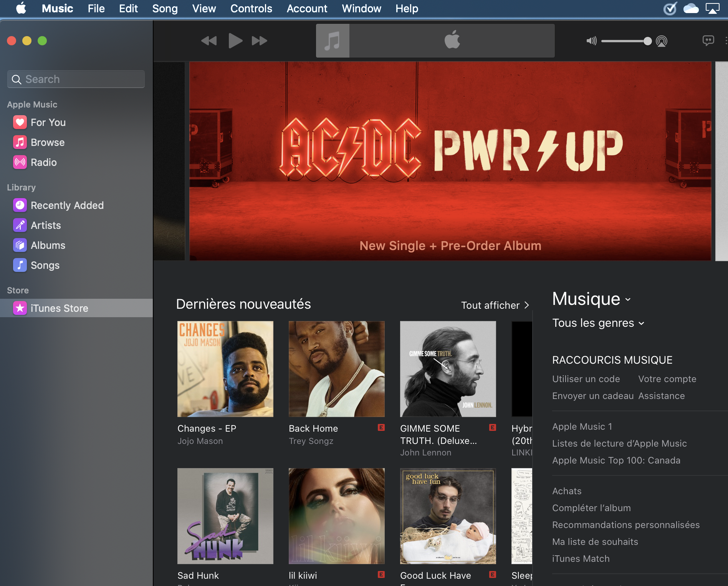Click Compléter l'album link
This screenshot has width=728, height=586.
tap(591, 508)
